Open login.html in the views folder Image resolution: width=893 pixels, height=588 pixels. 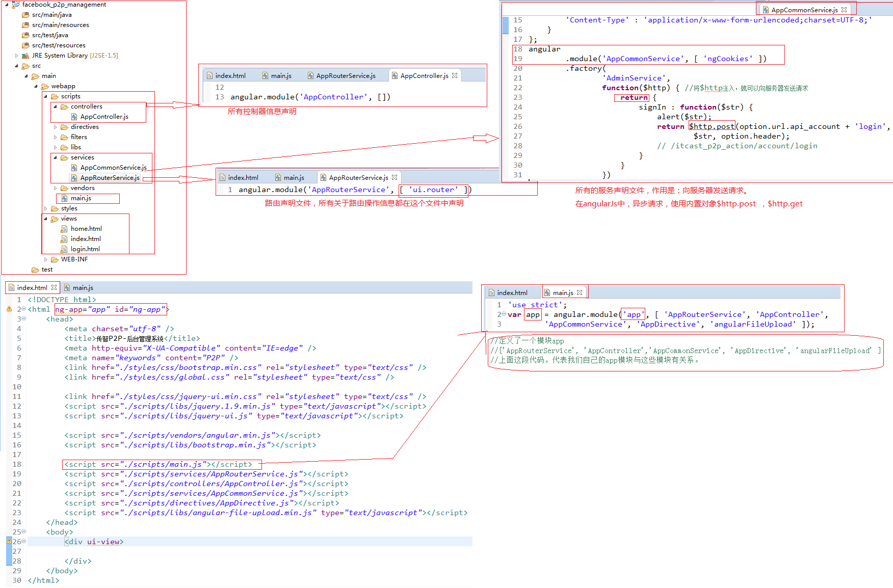pyautogui.click(x=85, y=249)
